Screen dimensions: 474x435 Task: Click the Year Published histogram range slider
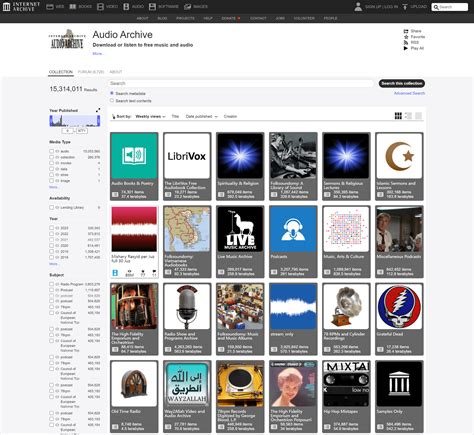click(75, 121)
